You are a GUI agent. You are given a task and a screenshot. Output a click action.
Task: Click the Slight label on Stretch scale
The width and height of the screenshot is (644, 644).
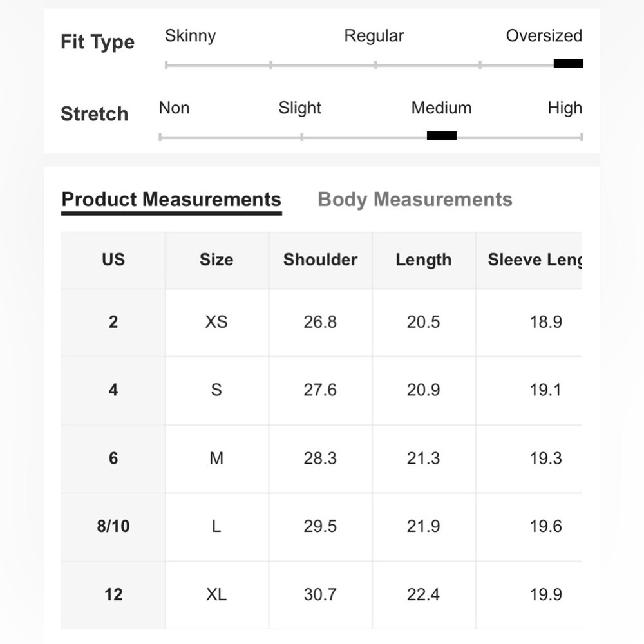point(299,108)
